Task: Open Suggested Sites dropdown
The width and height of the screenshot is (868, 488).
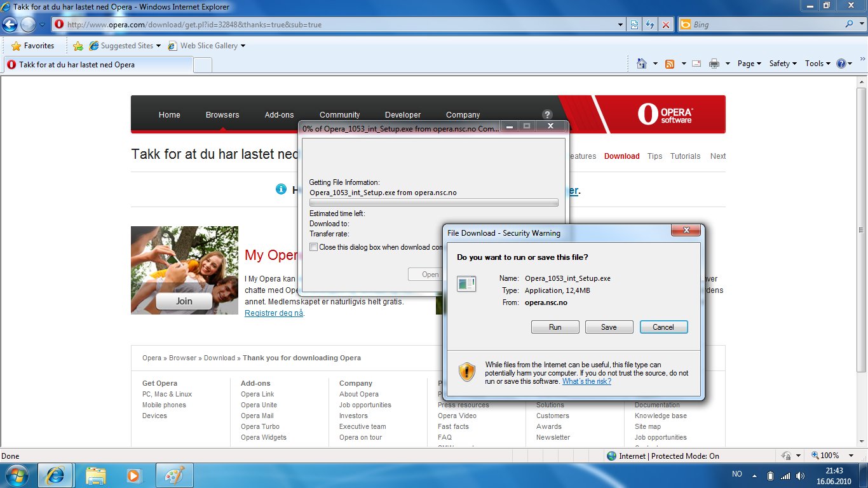Action: (125, 46)
